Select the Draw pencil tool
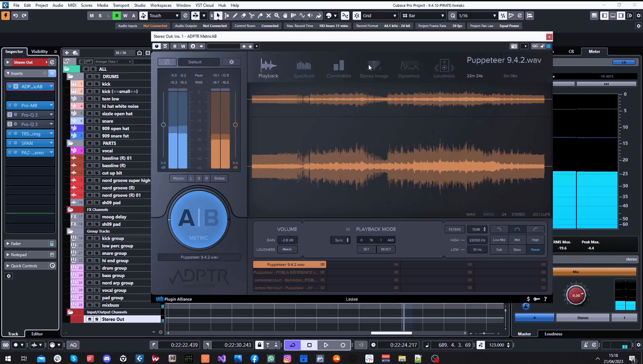The image size is (643, 364). pyautogui.click(x=235, y=16)
